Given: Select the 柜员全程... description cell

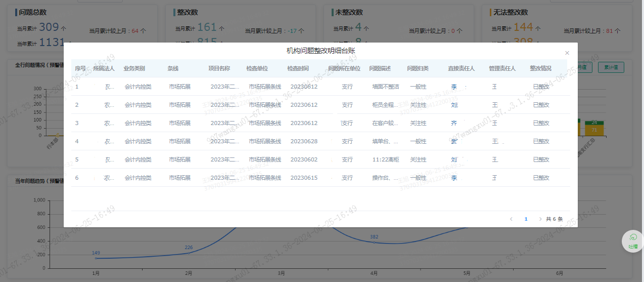Looking at the screenshot, I should coord(386,105).
